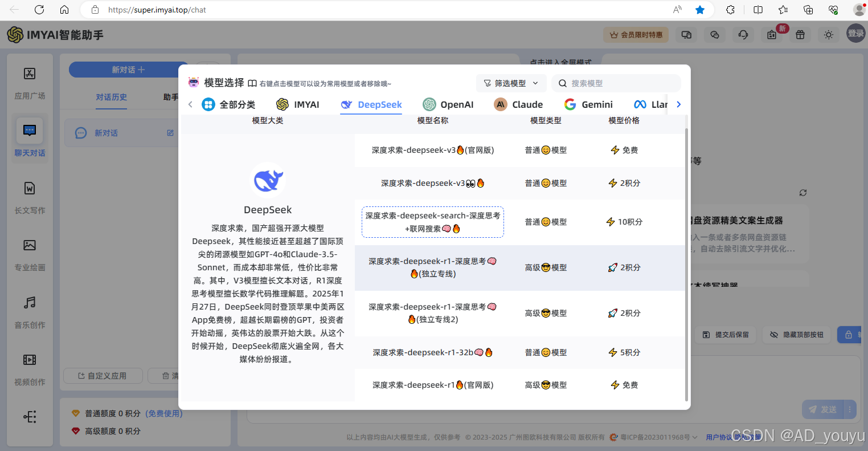The width and height of the screenshot is (868, 451).
Task: Select 深度求索-deepseek-r1-32b model row
Action: (519, 352)
